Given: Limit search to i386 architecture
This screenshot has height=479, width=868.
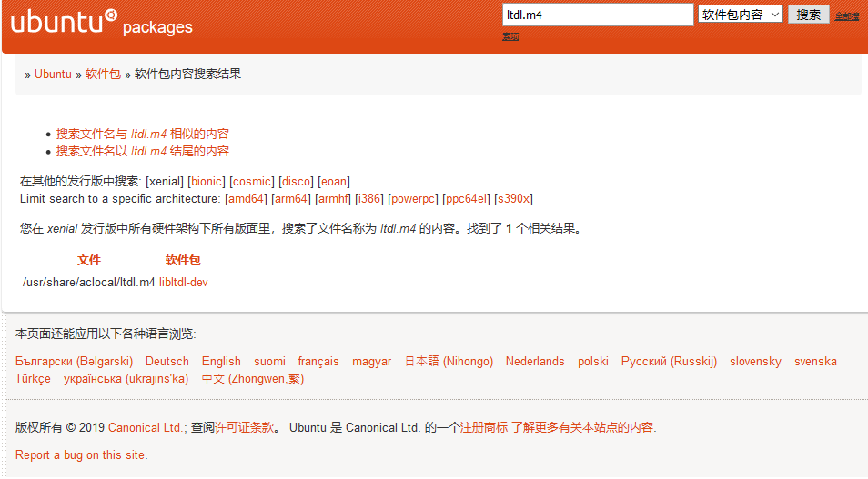Looking at the screenshot, I should (369, 198).
